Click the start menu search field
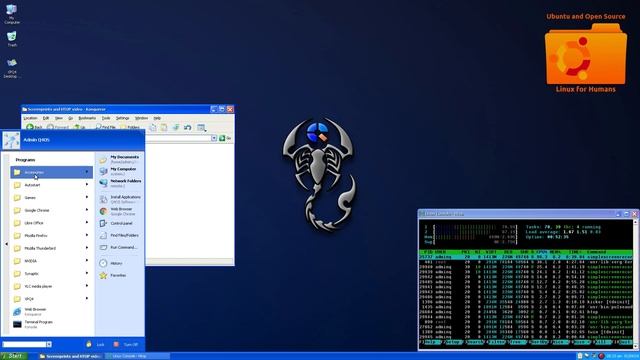The image size is (640, 360). 24,344
